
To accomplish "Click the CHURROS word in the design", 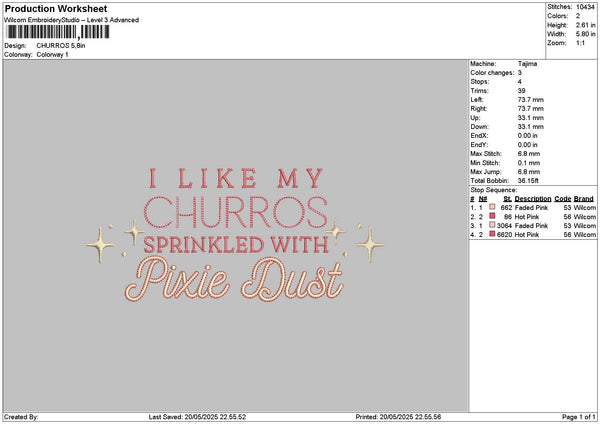I will (237, 211).
